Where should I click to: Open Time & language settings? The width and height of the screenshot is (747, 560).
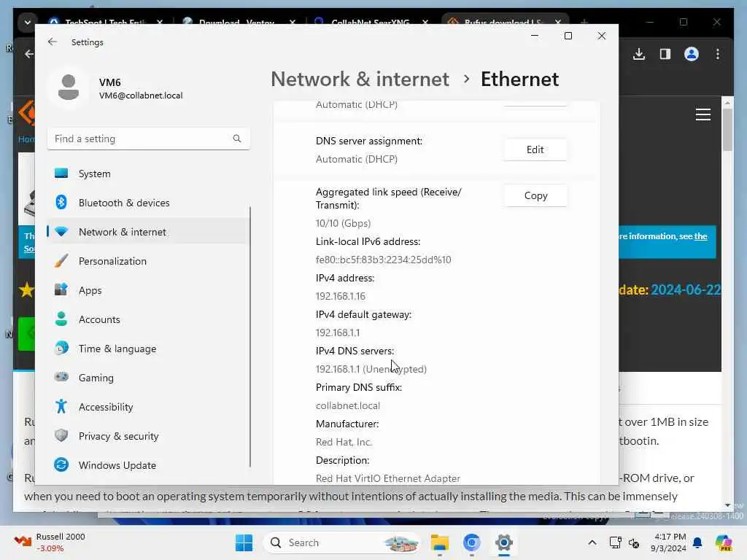tap(149, 349)
